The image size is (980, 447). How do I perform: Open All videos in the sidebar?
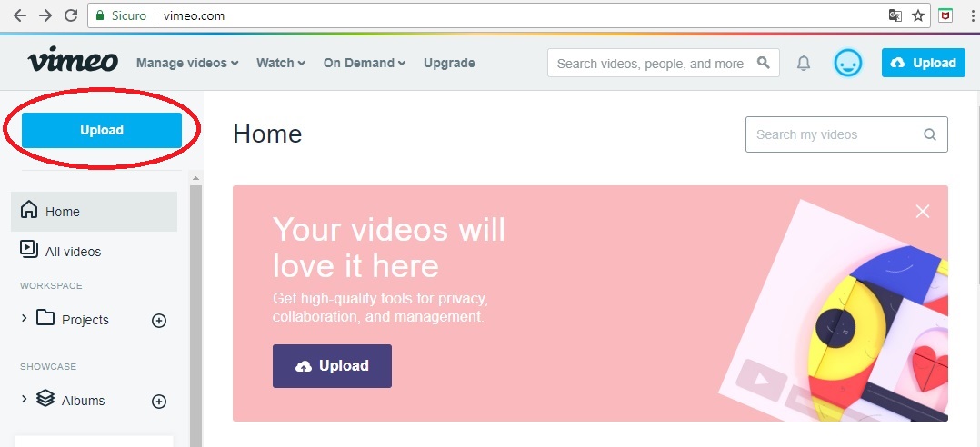tap(61, 251)
